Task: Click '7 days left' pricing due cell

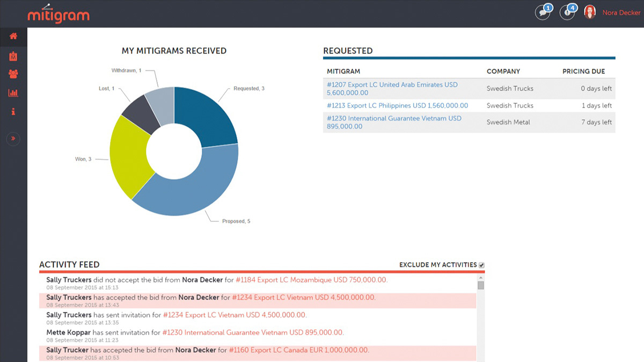Action: pyautogui.click(x=596, y=122)
